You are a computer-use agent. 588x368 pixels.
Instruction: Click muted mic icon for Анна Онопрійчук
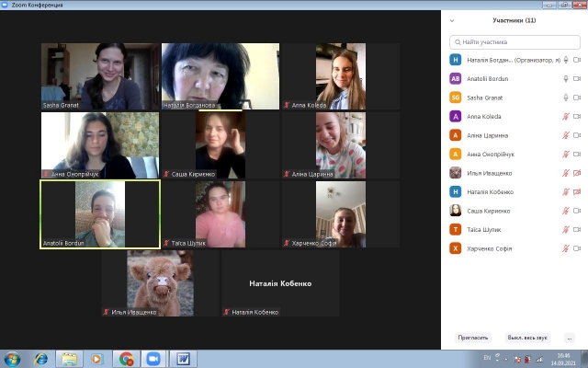[566, 154]
